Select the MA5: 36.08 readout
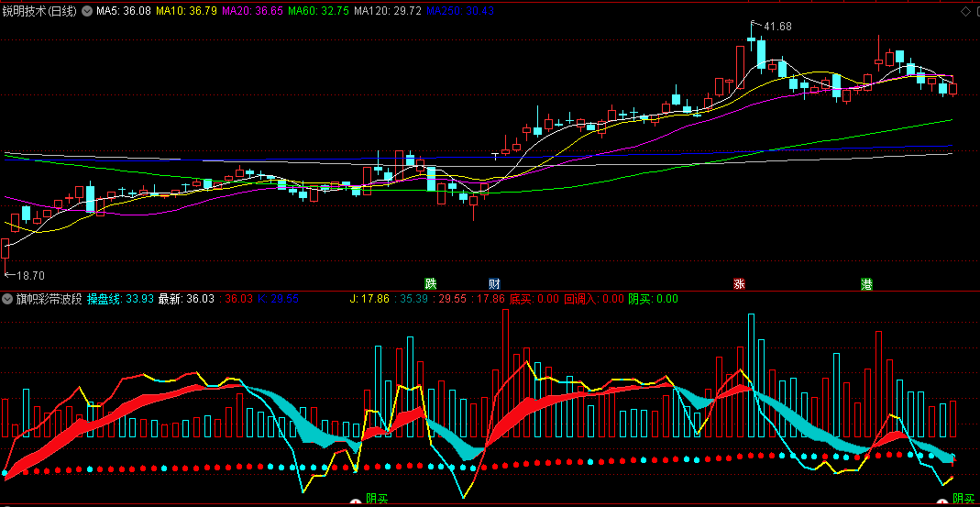The width and height of the screenshot is (980, 507). [x=123, y=11]
